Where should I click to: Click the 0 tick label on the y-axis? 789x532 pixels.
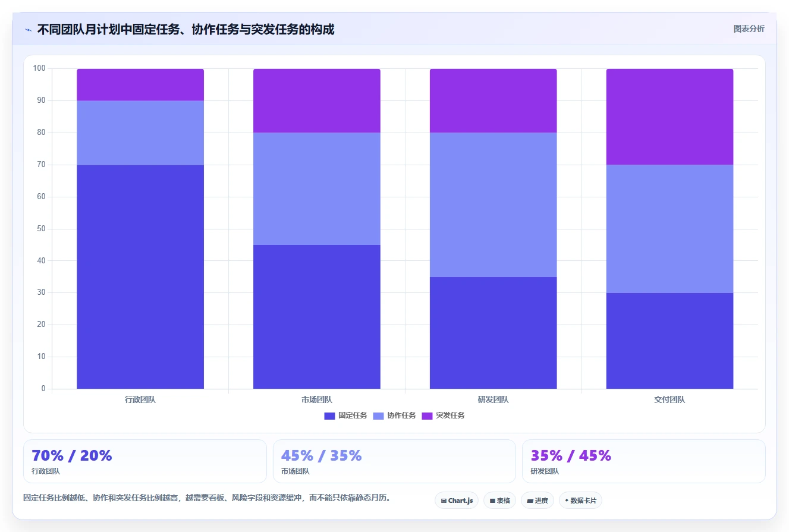click(x=43, y=389)
